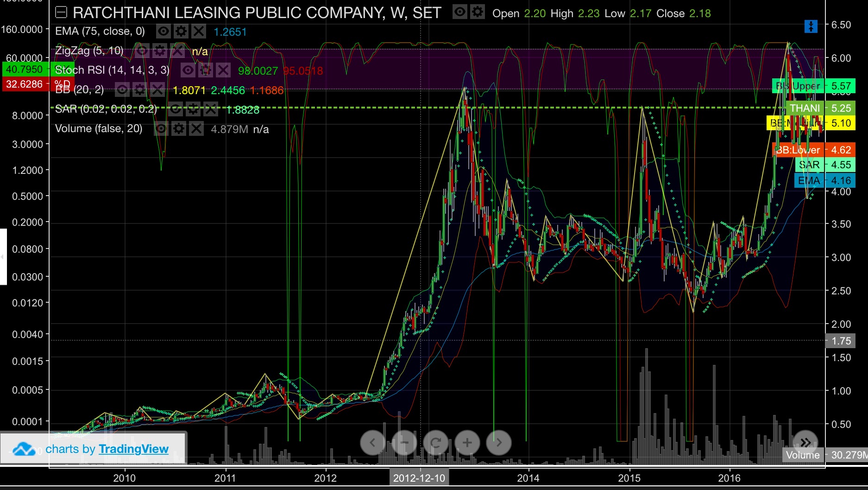Remove the SAR indicator
Screen dimensions: 868x490
tap(211, 109)
